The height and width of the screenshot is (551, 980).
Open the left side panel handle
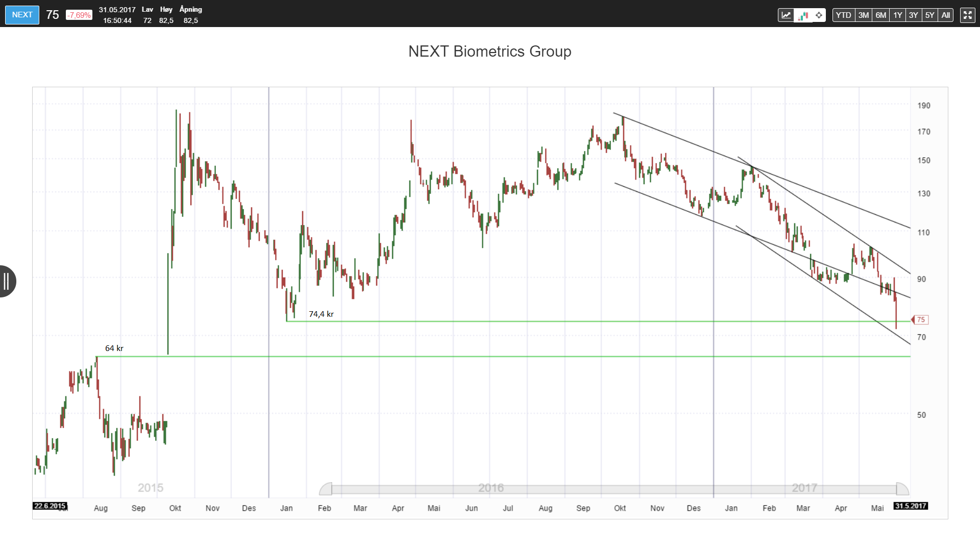pyautogui.click(x=7, y=281)
